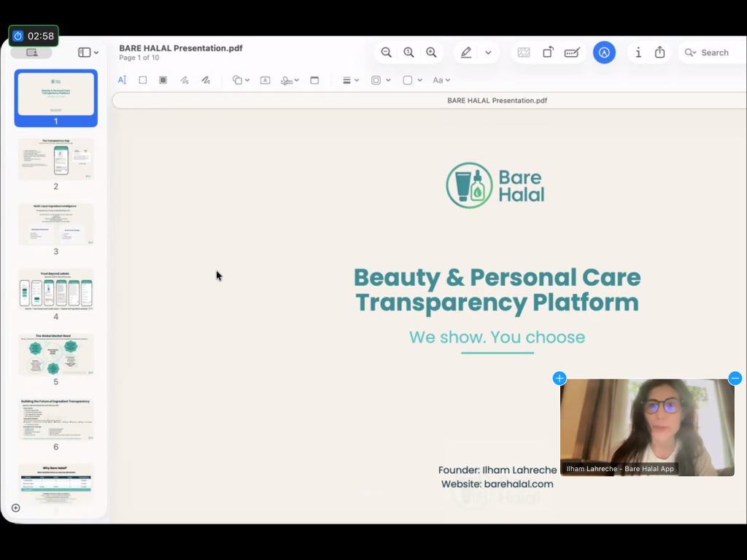
Task: Click the "Page 1 of 10" subtitle
Action: [x=139, y=58]
